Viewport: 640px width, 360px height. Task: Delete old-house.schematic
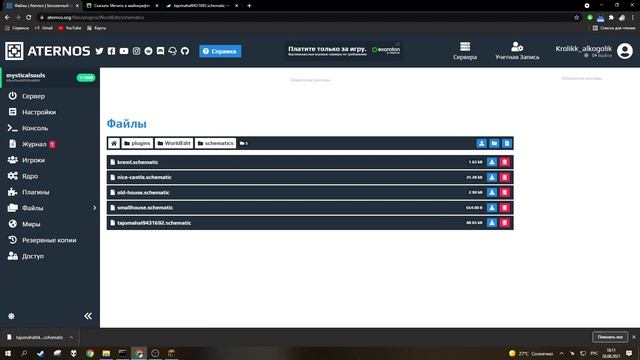tap(504, 192)
